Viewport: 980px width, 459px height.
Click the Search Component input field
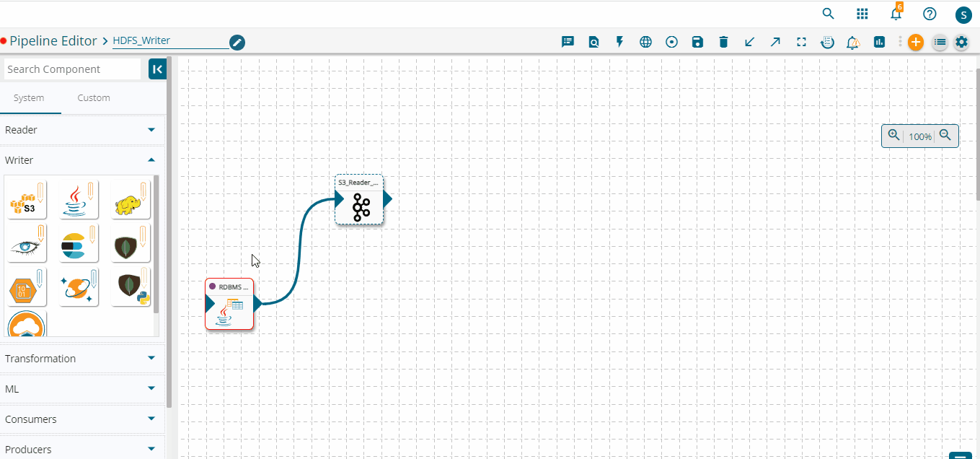click(72, 69)
